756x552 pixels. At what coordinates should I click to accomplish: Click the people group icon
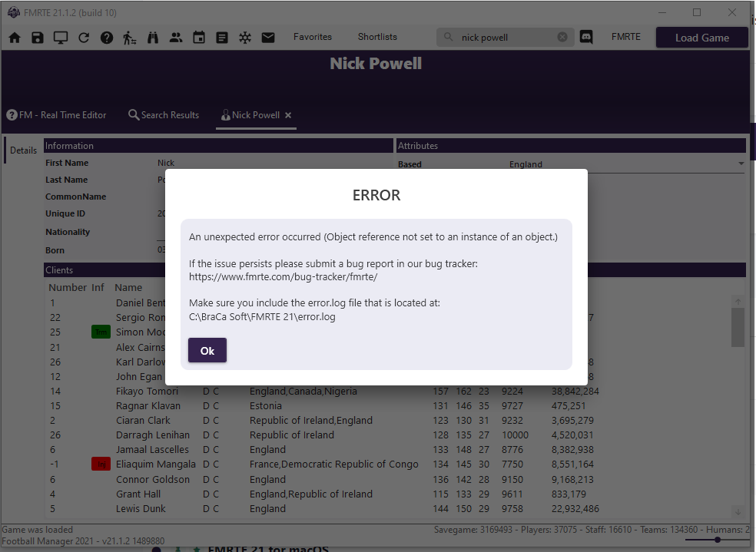176,38
